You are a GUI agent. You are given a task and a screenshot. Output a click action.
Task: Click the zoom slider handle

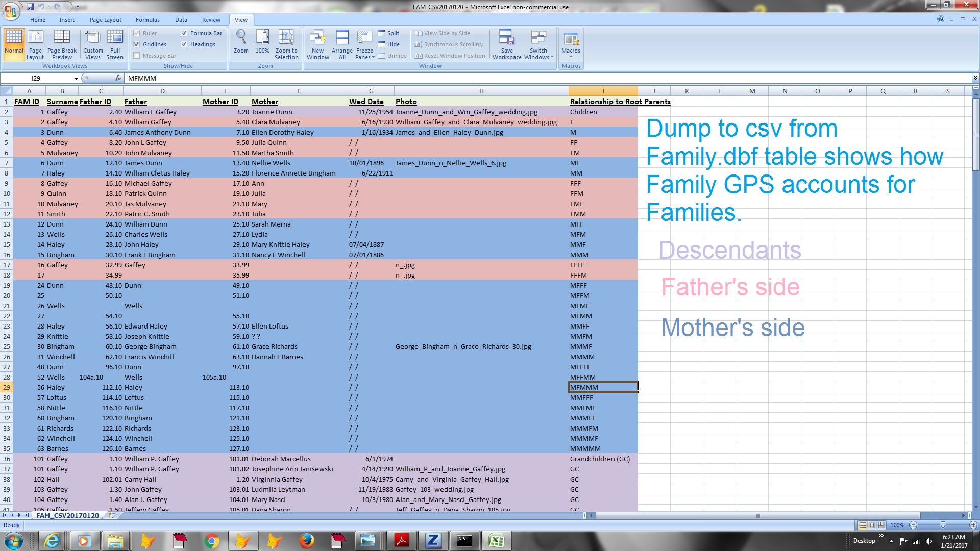tap(943, 524)
